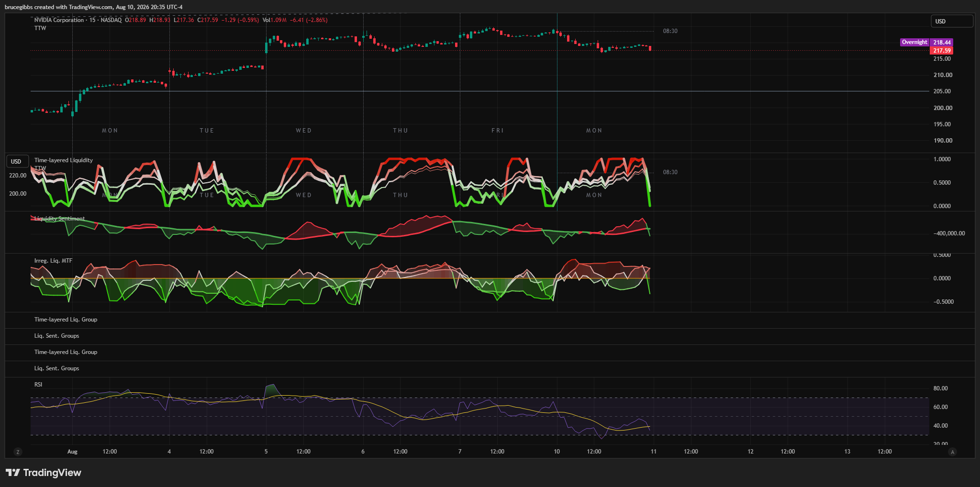The height and width of the screenshot is (487, 980).
Task: Click the 60.00 RSI scale label
Action: [x=940, y=407]
